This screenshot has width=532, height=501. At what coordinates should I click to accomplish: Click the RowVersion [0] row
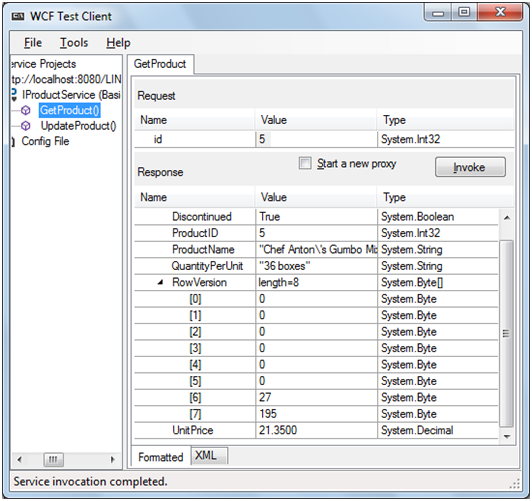tap(316, 299)
